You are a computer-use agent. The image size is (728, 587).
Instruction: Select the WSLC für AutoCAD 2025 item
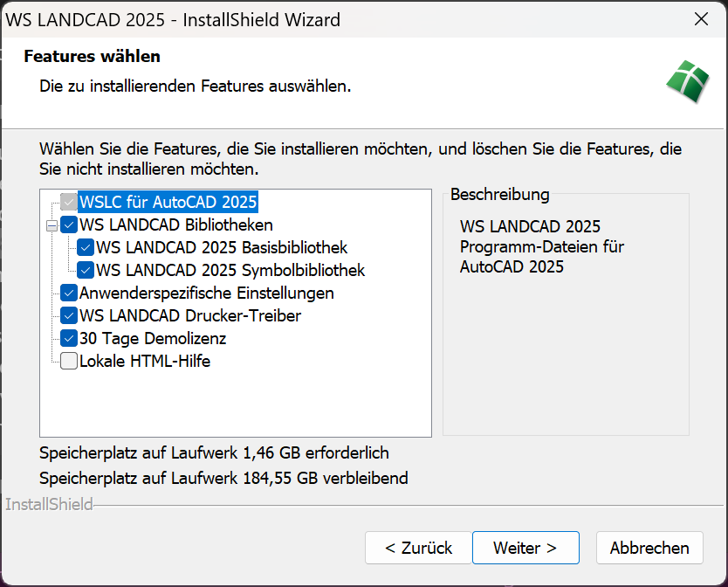(x=168, y=203)
